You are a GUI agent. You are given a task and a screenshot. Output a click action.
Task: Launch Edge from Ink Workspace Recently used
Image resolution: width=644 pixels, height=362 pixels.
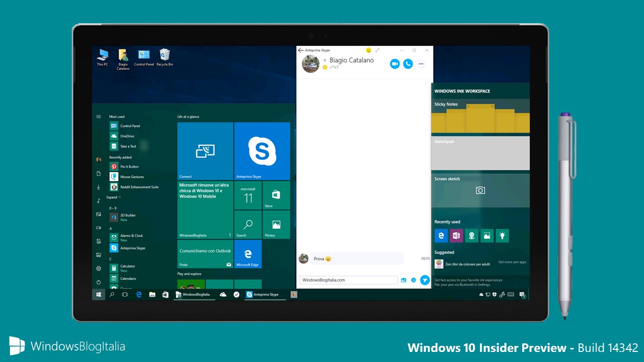click(441, 236)
